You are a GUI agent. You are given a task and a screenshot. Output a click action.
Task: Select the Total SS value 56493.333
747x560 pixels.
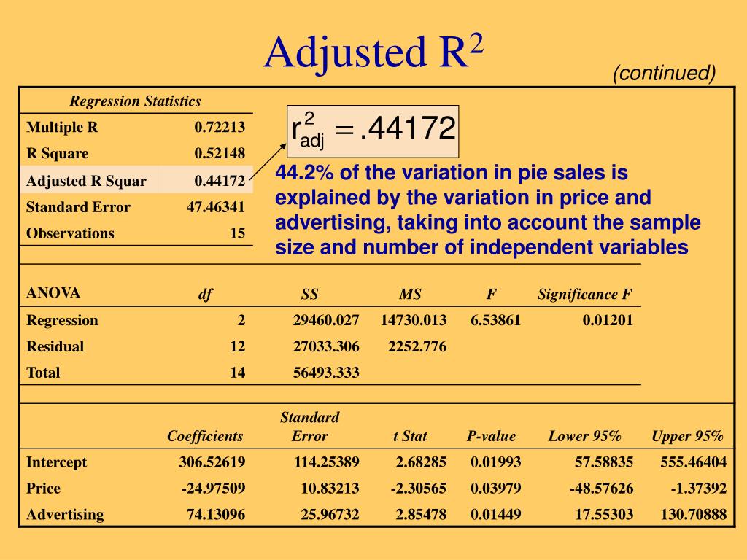point(326,373)
